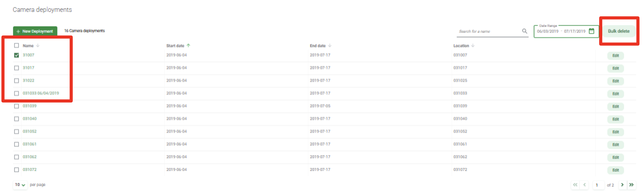This screenshot has height=196, width=644.
Task: Edit the 031072 deployment row
Action: coord(616,170)
